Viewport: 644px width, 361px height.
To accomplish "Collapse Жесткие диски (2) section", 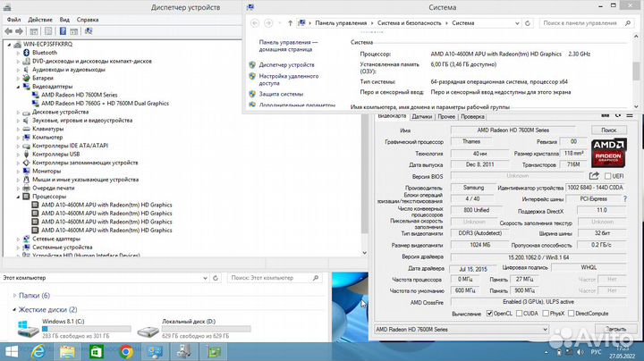I will pyautogui.click(x=14, y=310).
